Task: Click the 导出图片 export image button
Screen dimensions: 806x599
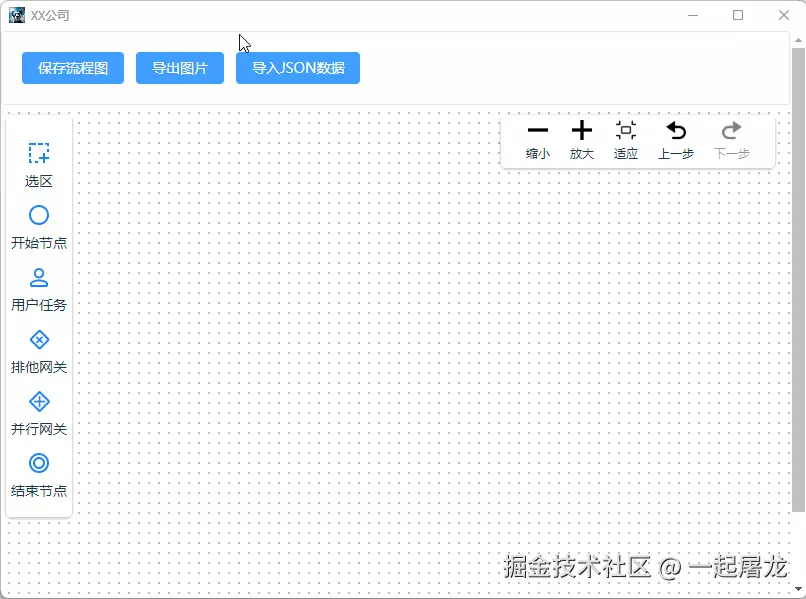Action: point(179,68)
